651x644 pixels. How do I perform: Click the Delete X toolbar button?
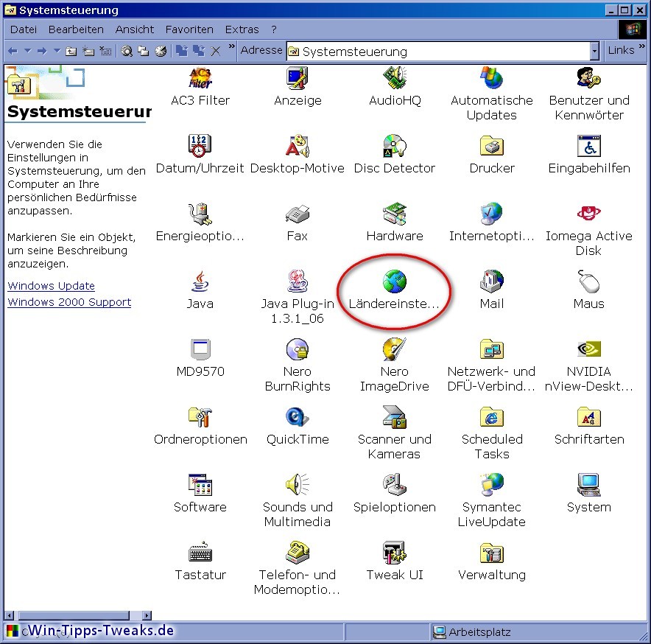(x=216, y=51)
